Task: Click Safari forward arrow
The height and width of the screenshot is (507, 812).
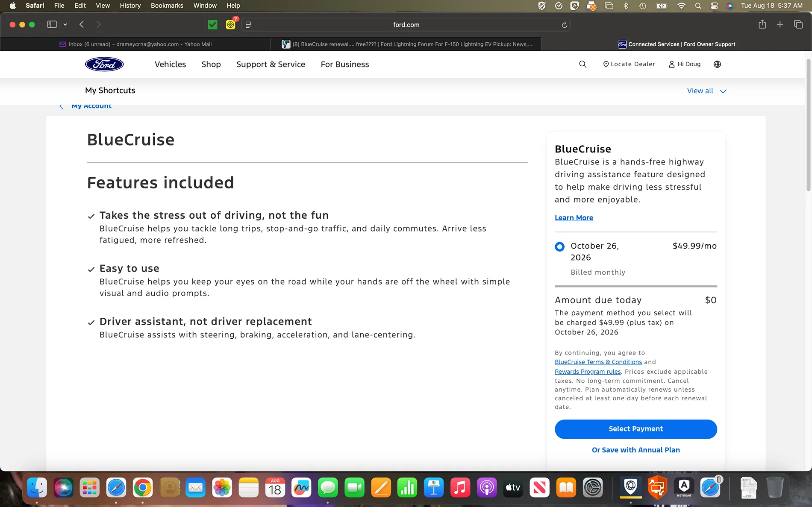Action: tap(99, 24)
